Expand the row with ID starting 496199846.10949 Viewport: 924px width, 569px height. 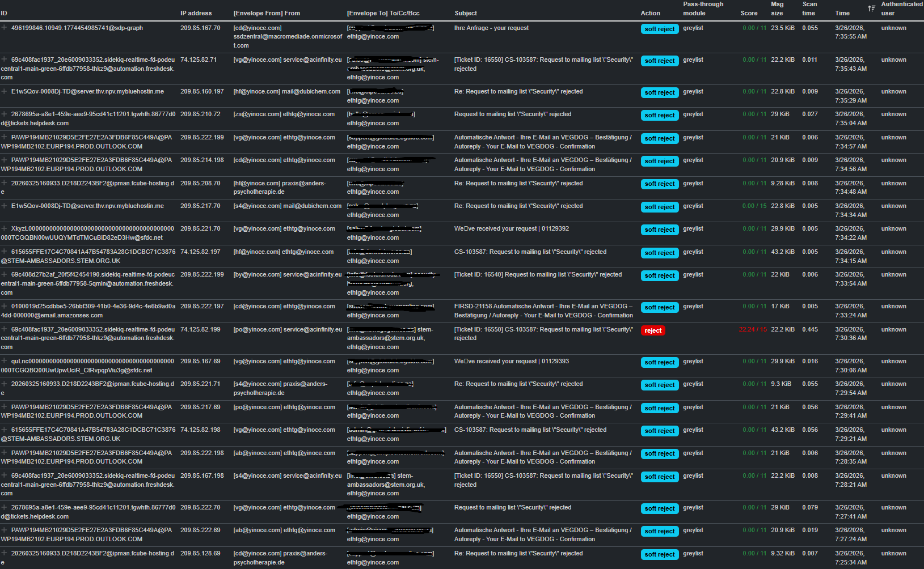pyautogui.click(x=5, y=28)
